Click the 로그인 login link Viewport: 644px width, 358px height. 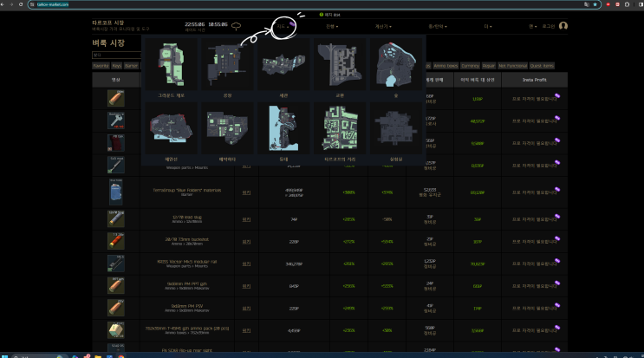tap(549, 26)
